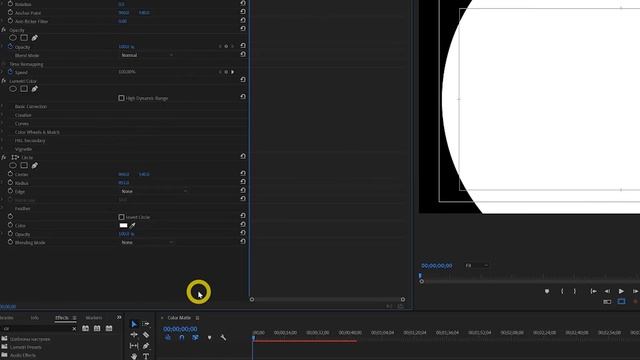Screen dimensions: 640x360
Task: Switch to the Markers panel tab
Action: (x=93, y=318)
